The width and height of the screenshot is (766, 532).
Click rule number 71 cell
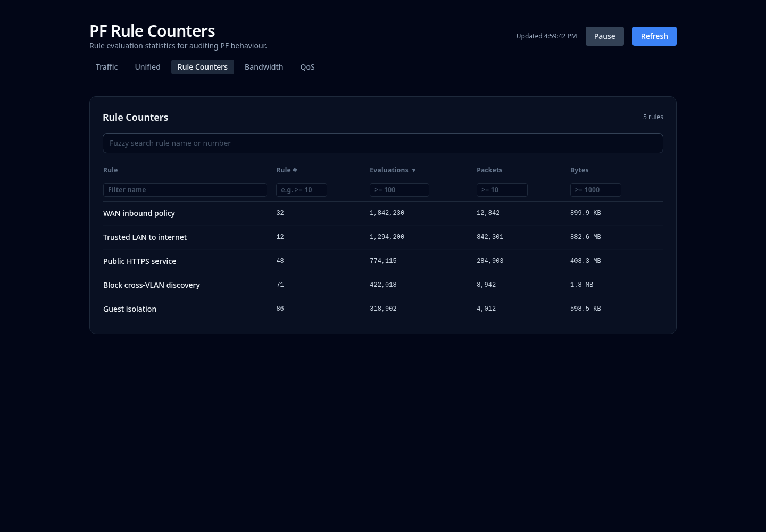coord(280,285)
